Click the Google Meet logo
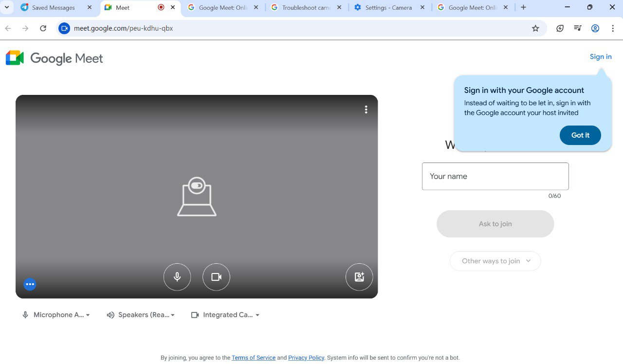 [55, 58]
